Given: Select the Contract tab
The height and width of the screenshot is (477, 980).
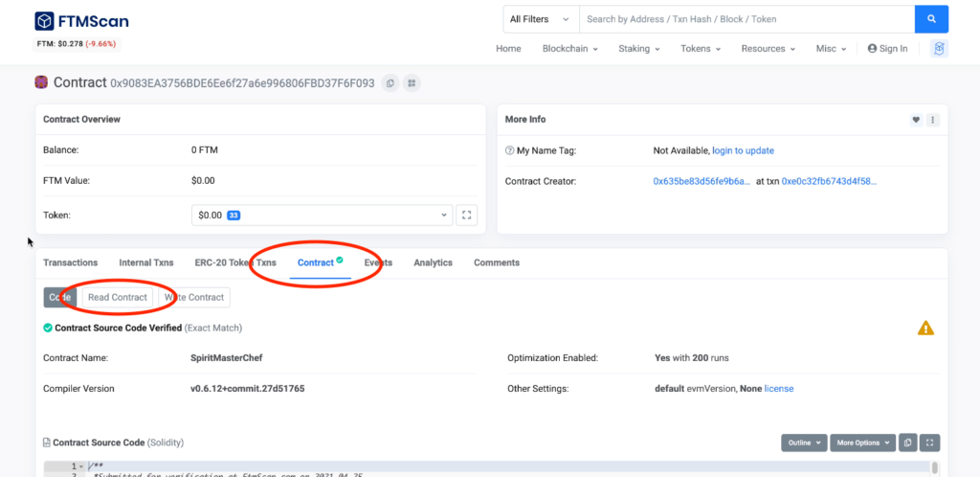Looking at the screenshot, I should 320,262.
